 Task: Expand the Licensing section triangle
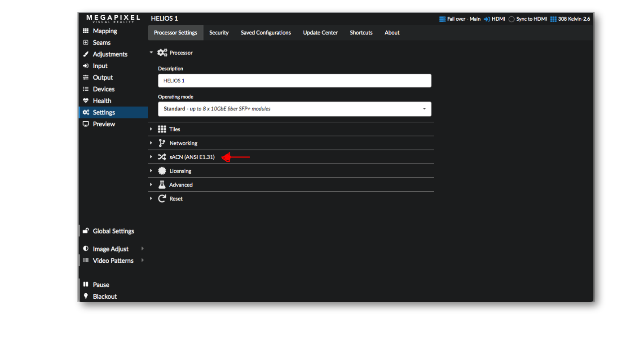[151, 171]
